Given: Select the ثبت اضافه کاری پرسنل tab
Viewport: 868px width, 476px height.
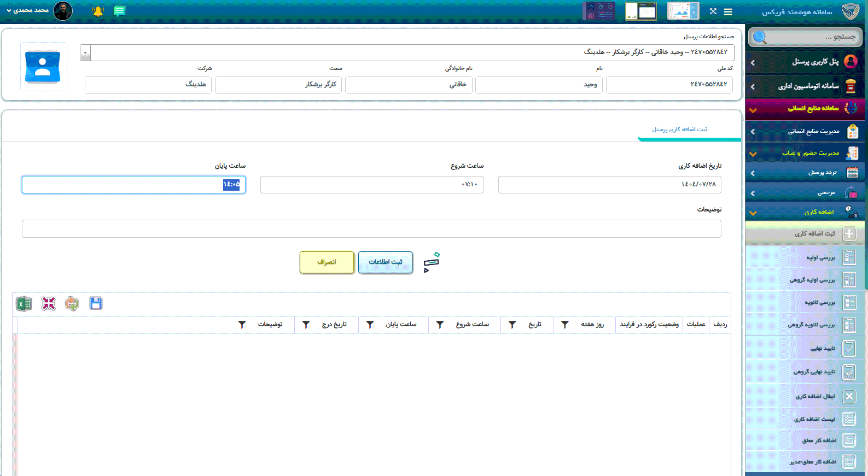Looking at the screenshot, I should (x=679, y=130).
